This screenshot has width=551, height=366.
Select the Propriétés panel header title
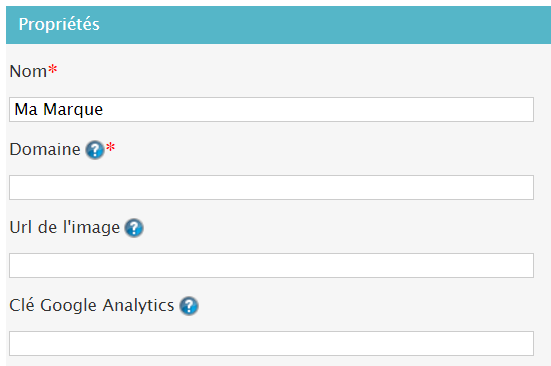59,25
